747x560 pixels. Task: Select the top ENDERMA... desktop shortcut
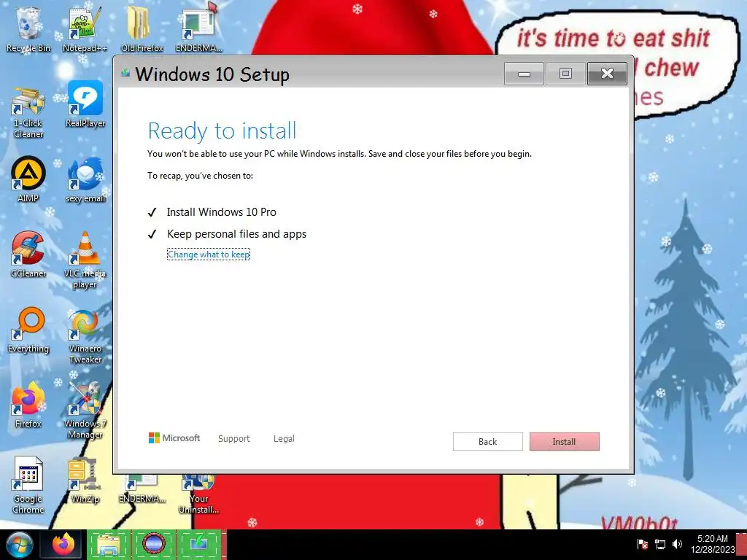198,28
